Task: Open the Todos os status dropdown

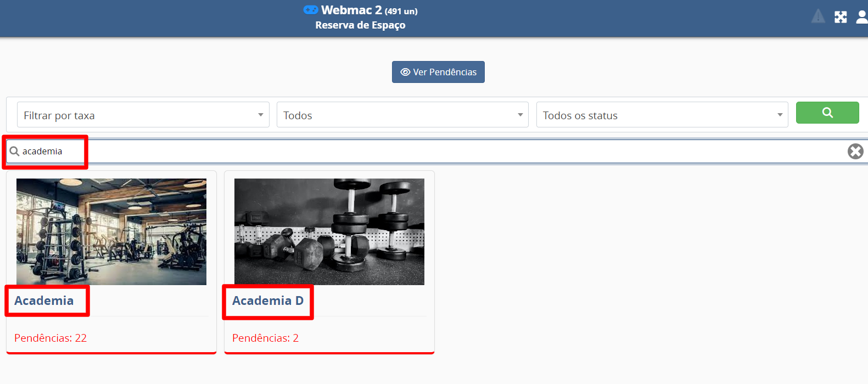Action: pyautogui.click(x=662, y=115)
